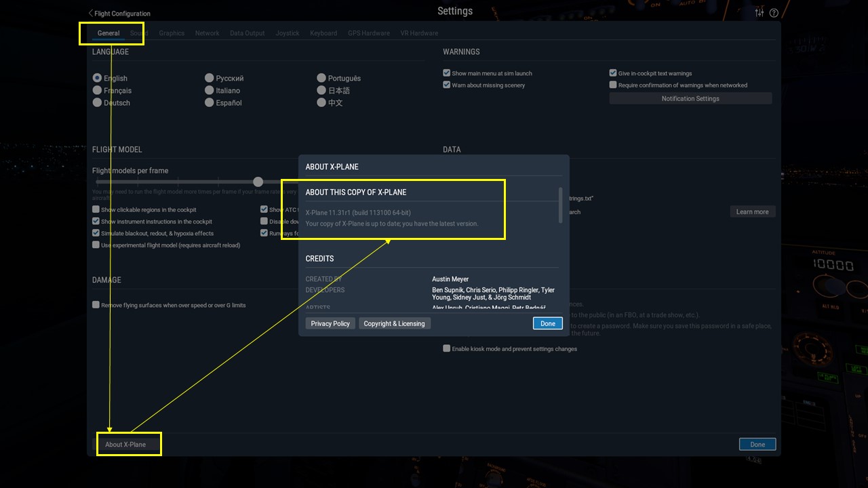The width and height of the screenshot is (868, 488).
Task: Click Done in About X-Plane dialog
Action: click(548, 323)
